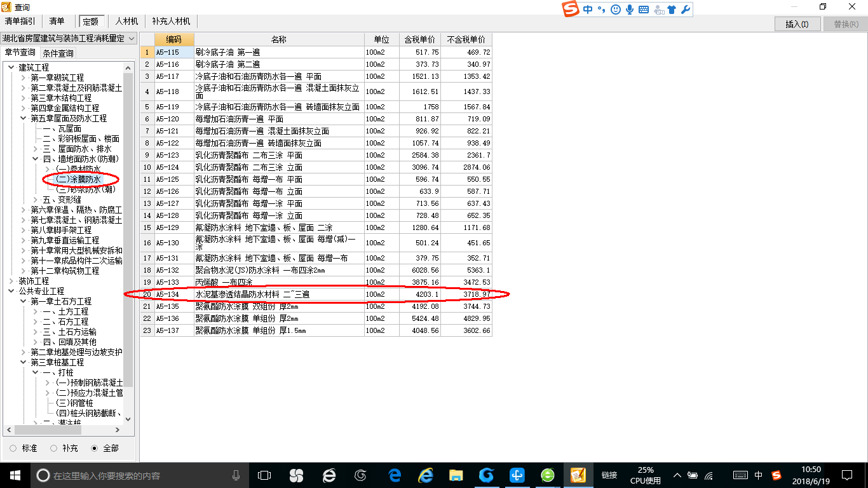The image size is (868, 488).
Task: Click the tray Sogou S icon
Action: (776, 475)
